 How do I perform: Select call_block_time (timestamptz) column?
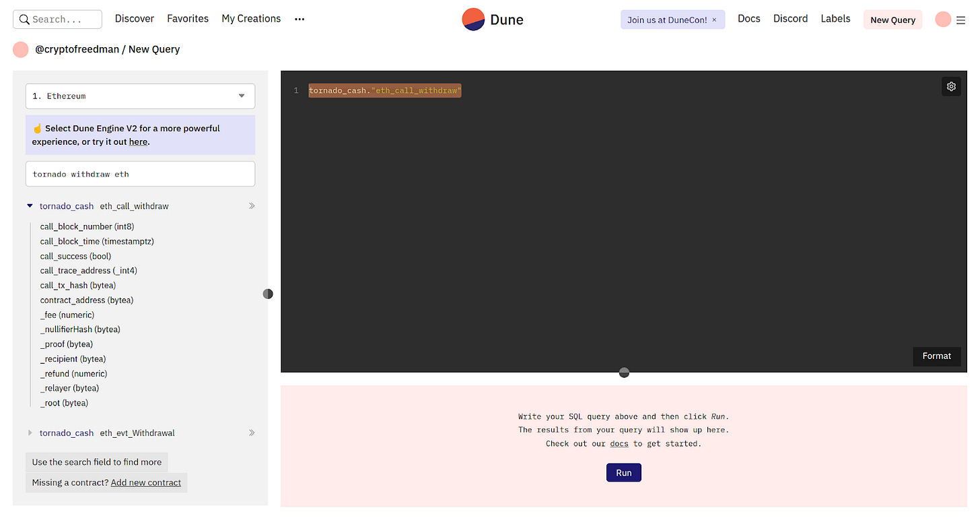[x=97, y=242]
